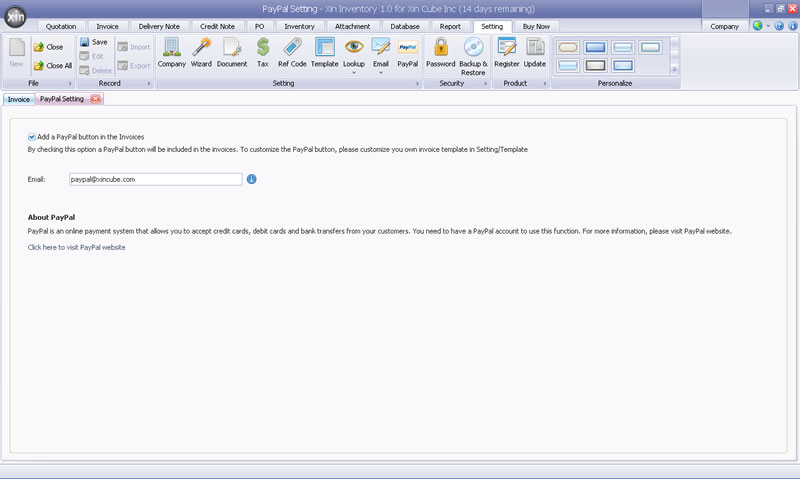This screenshot has height=479, width=800.
Task: Click the Close record button
Action: [x=48, y=47]
